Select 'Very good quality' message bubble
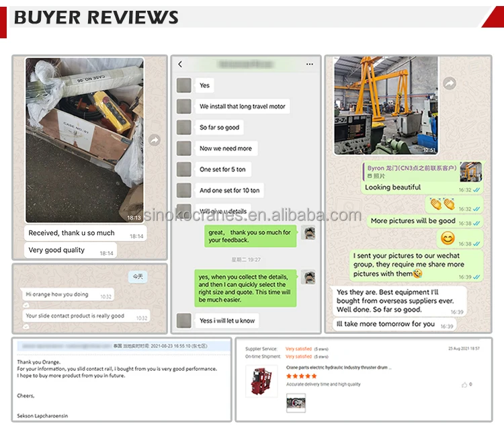 [71, 251]
